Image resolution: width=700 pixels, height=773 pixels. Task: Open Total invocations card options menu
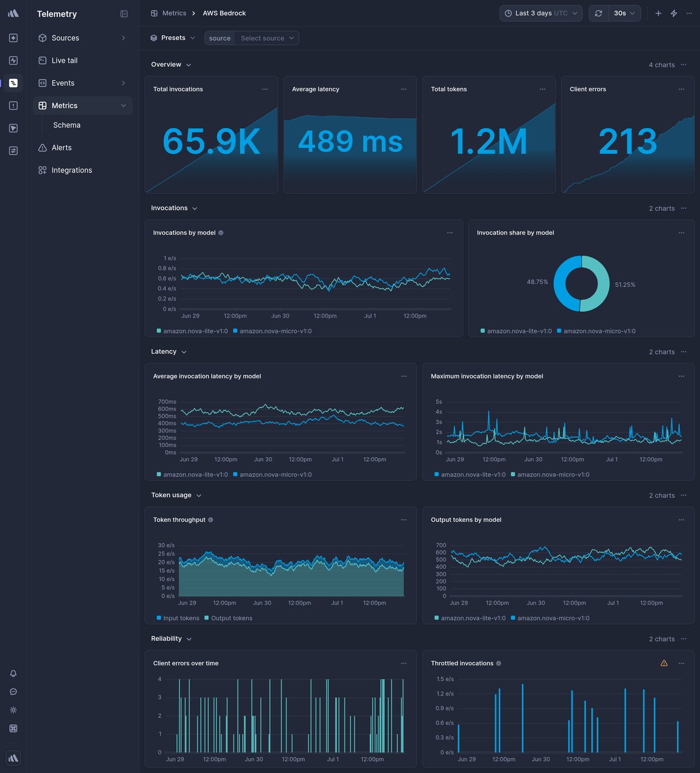265,89
